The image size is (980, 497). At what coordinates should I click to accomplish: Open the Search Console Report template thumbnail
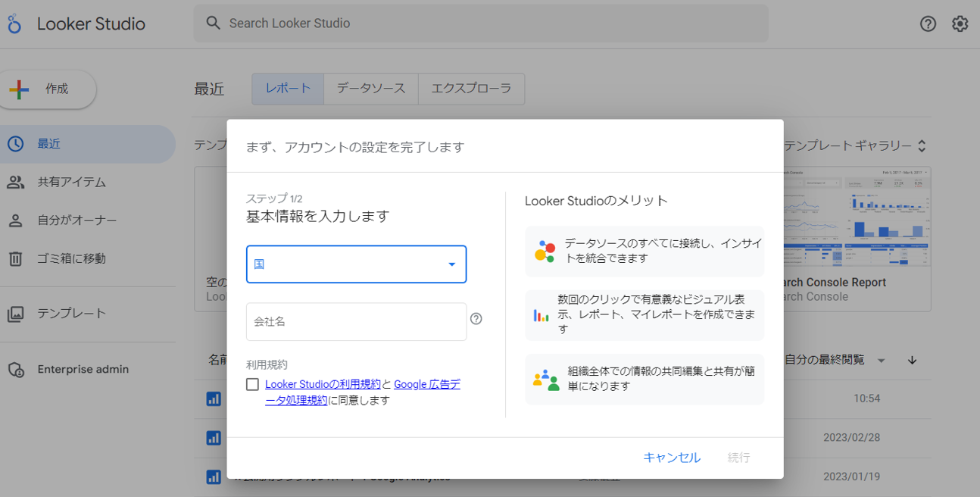(x=857, y=218)
